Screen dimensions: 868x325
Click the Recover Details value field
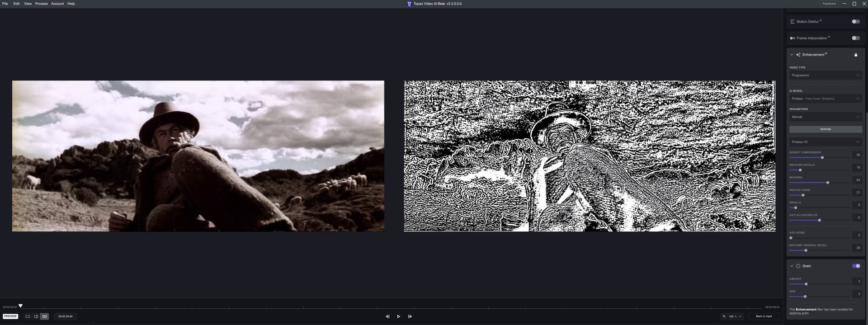857,167
